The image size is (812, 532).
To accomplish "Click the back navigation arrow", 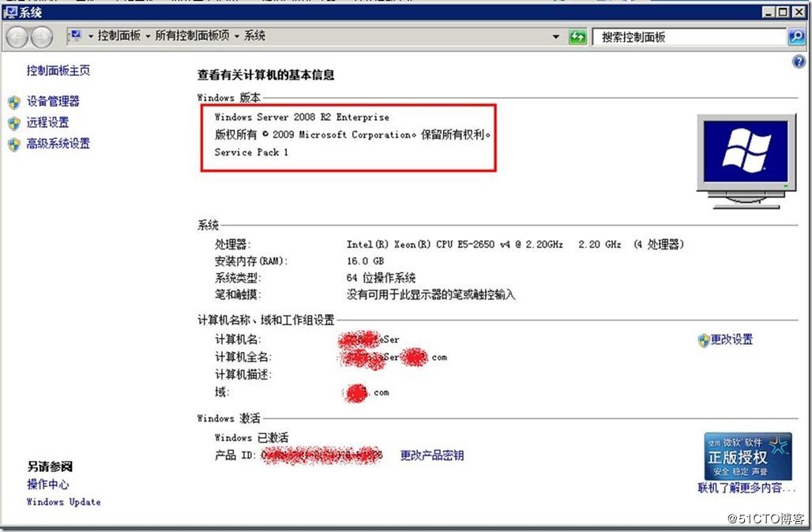I will pos(17,36).
